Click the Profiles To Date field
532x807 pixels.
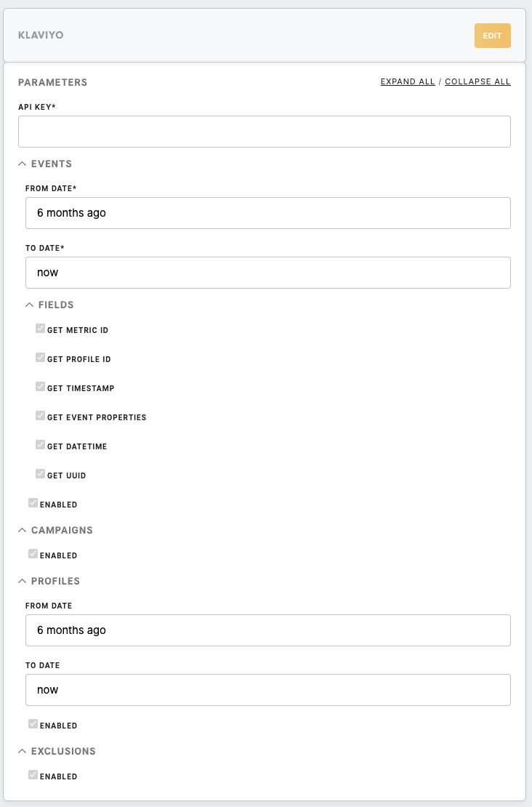(x=268, y=690)
